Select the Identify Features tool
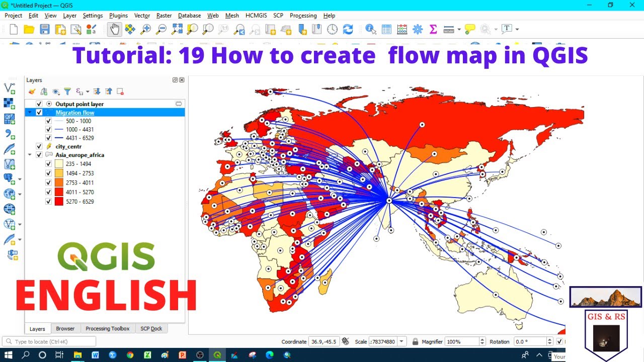Screen dimensions: 644x362 (x=371, y=29)
